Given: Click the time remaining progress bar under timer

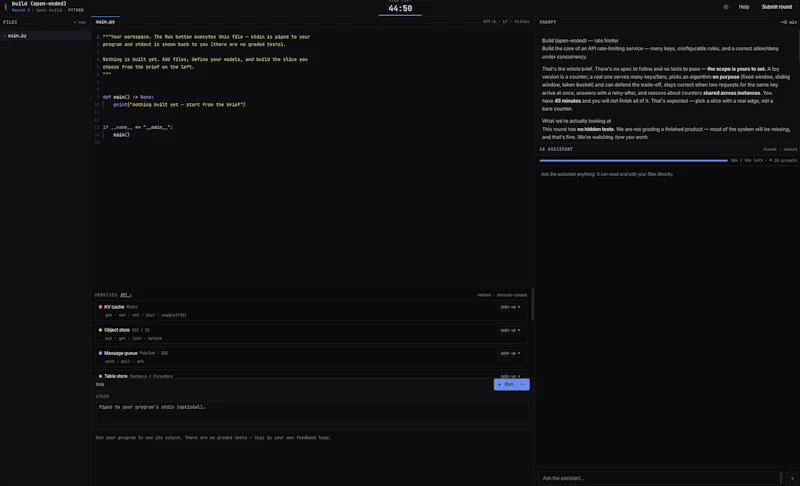Looking at the screenshot, I should click(x=400, y=15).
